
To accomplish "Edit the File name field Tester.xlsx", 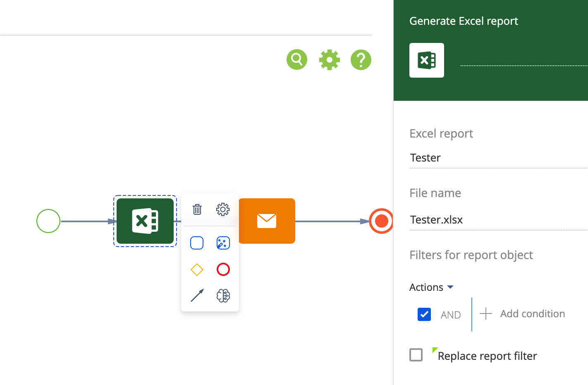I will click(499, 220).
